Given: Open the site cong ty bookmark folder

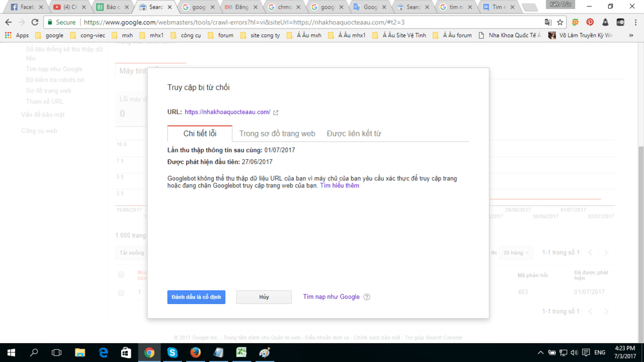Looking at the screenshot, I should pos(260,35).
